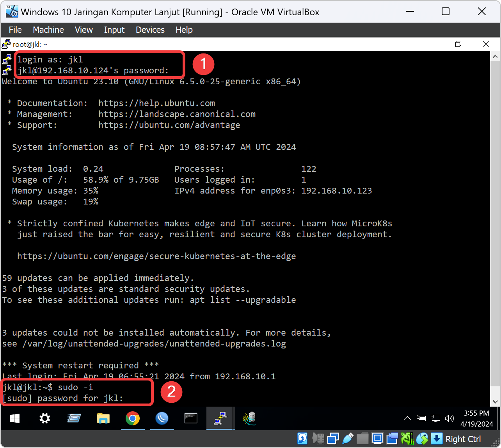
Task: Close the PuTTY root@jkl window
Action: (486, 44)
